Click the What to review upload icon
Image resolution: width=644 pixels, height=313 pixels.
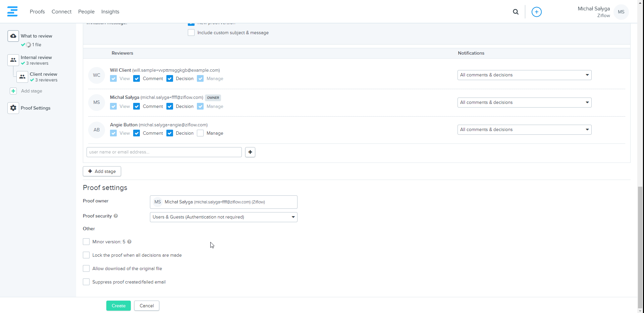click(13, 36)
